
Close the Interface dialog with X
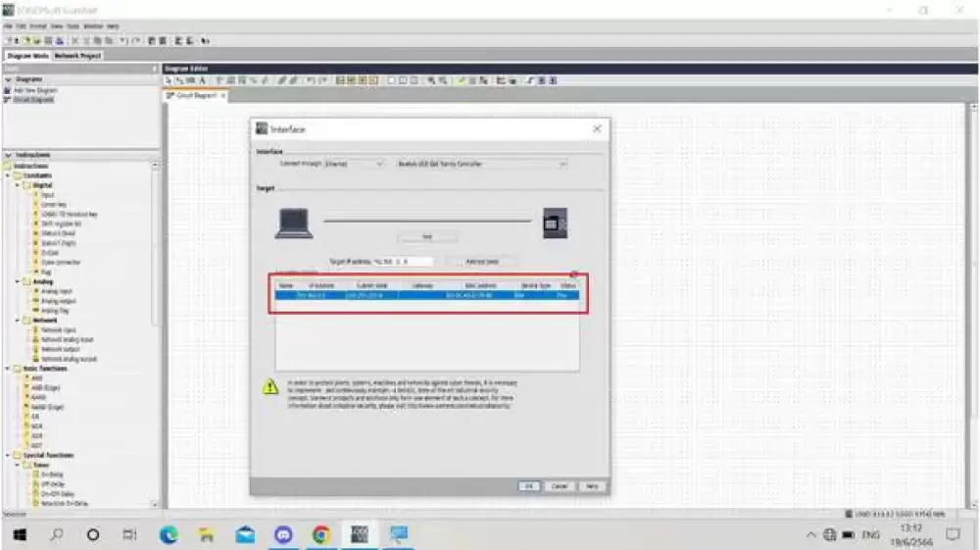(x=597, y=128)
